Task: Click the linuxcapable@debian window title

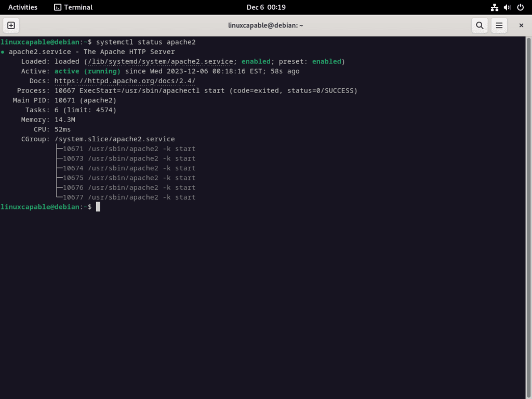Action: tap(265, 25)
